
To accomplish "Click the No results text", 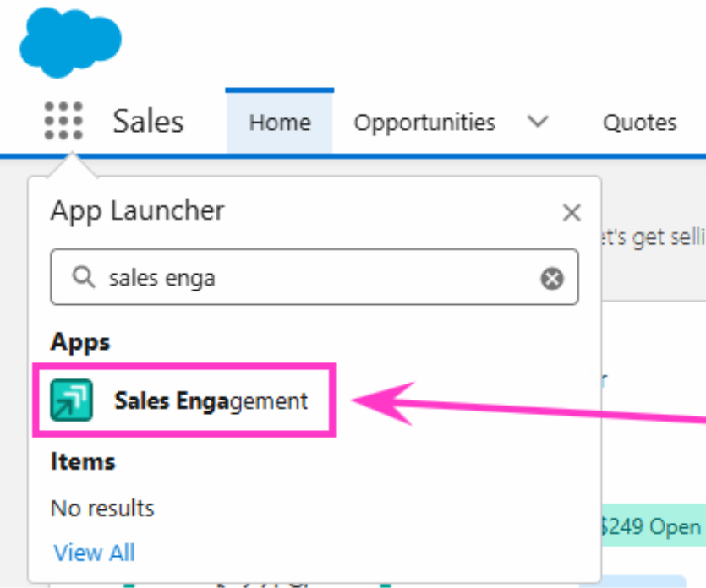I will pos(102,509).
